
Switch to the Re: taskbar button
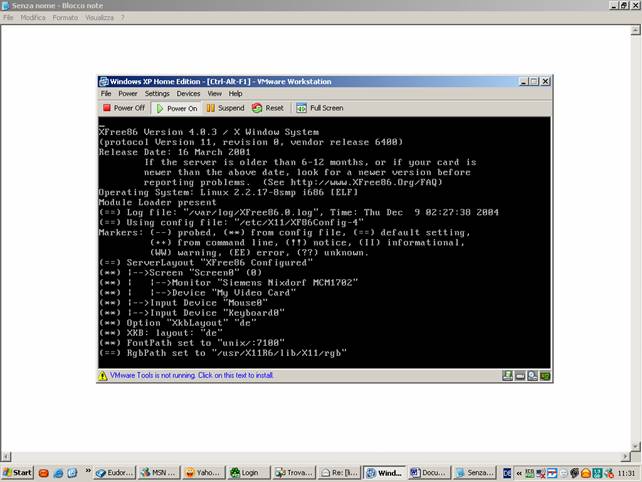[338, 473]
